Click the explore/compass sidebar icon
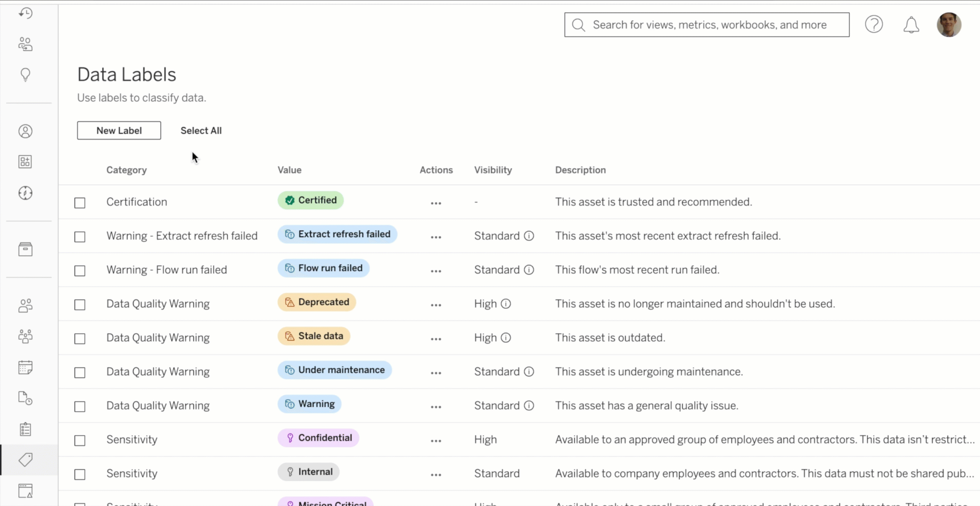Screen dimensions: 980x506 point(26,193)
